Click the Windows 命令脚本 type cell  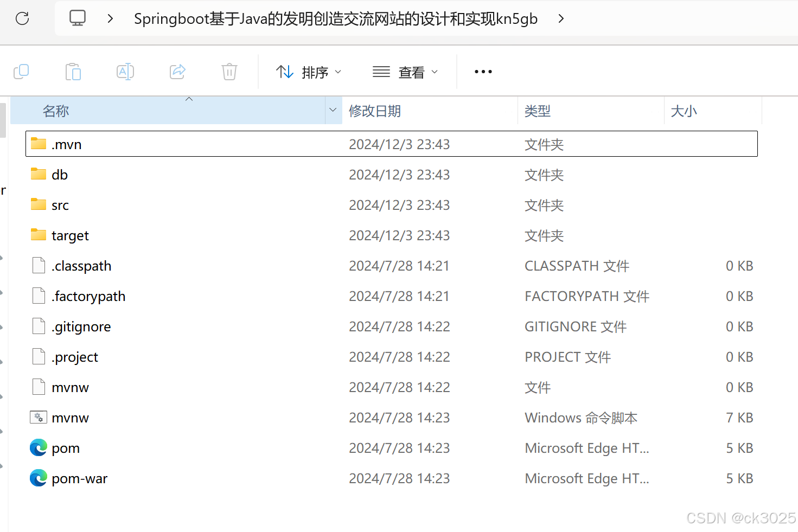pos(581,418)
